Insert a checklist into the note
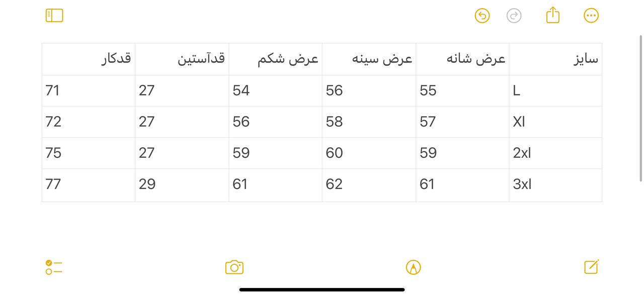Screen dimensions: 644x297 coord(53,267)
